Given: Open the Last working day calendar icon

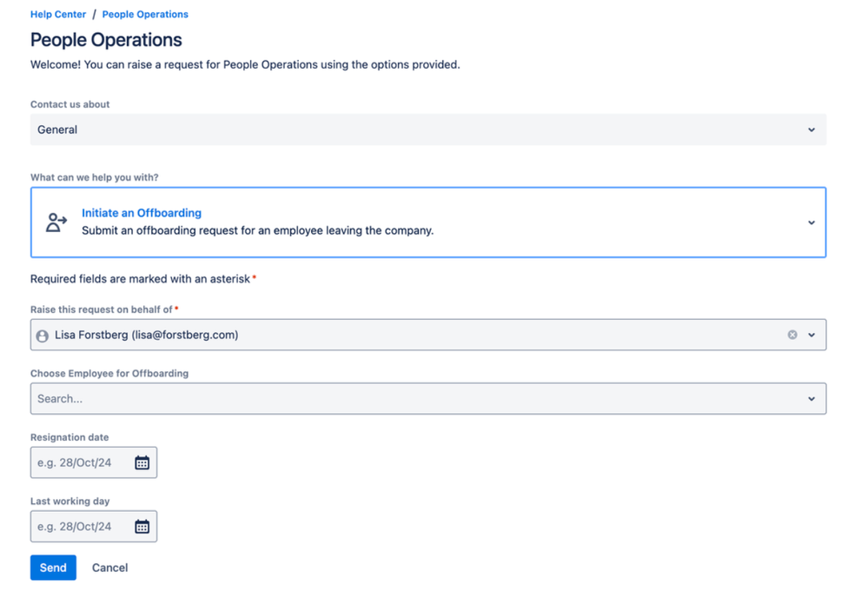Looking at the screenshot, I should click(142, 527).
